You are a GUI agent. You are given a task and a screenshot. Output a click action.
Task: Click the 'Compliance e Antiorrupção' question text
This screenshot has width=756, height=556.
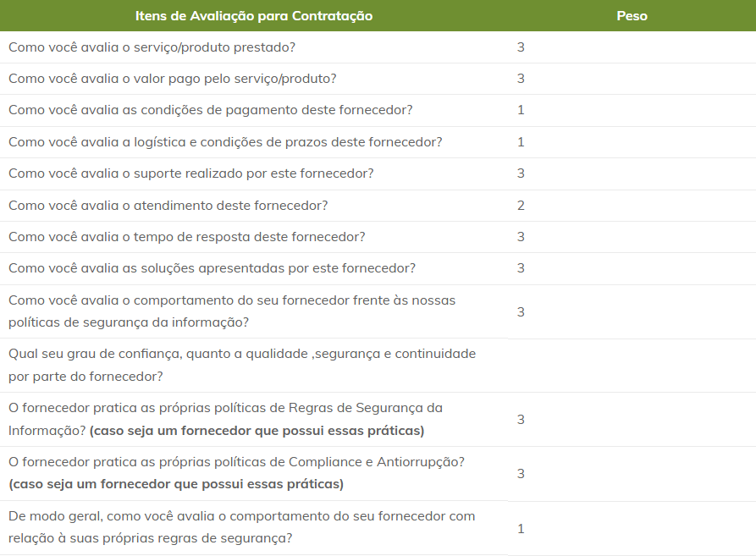point(236,473)
